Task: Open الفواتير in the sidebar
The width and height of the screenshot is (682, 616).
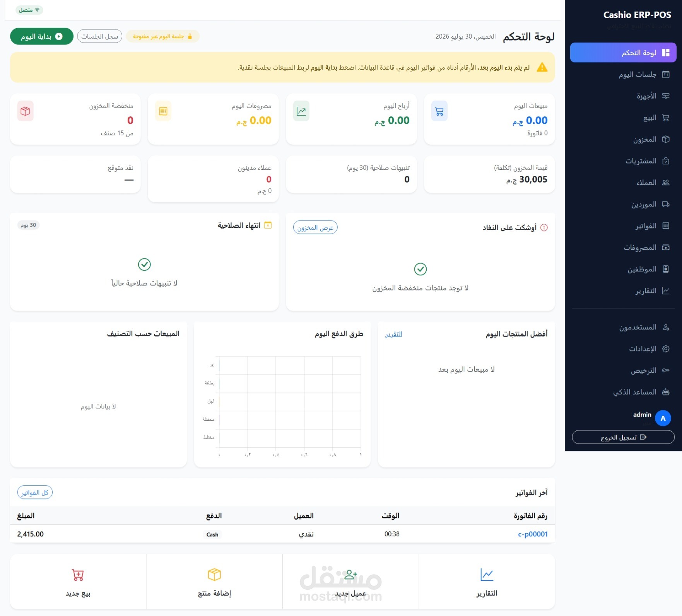Action: pyautogui.click(x=623, y=226)
